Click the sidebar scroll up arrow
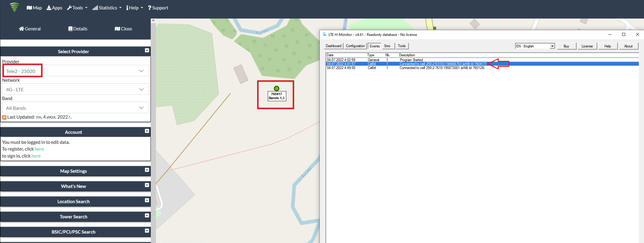644x243 pixels. pyautogui.click(x=153, y=21)
